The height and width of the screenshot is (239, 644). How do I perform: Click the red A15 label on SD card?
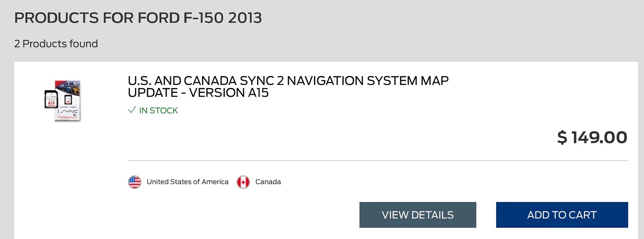[51, 103]
